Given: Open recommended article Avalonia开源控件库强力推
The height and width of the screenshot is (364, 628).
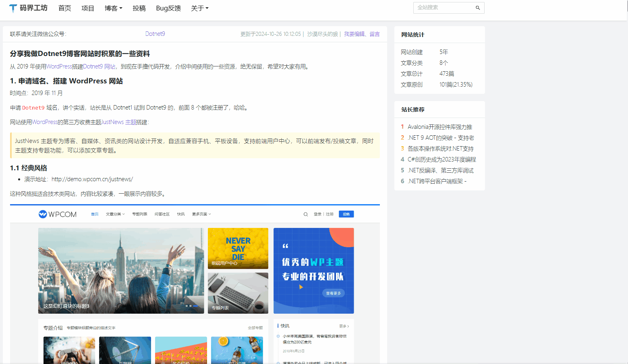Looking at the screenshot, I should pyautogui.click(x=439, y=127).
